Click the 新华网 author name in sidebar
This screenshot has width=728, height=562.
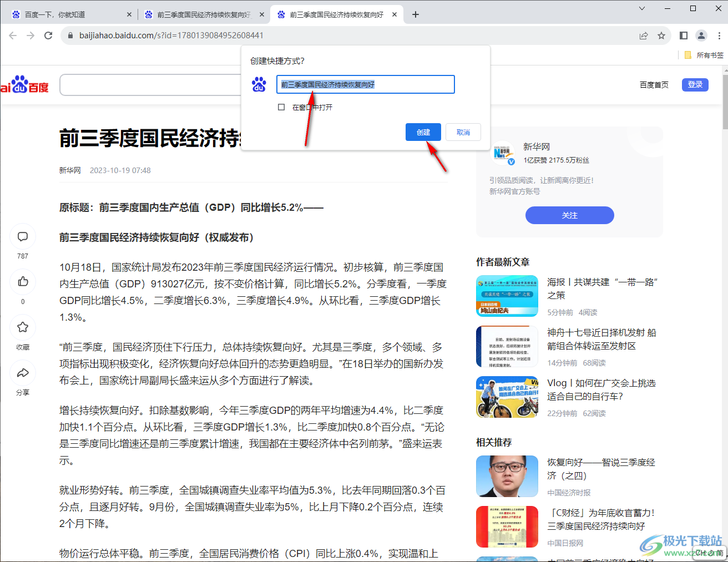point(537,146)
